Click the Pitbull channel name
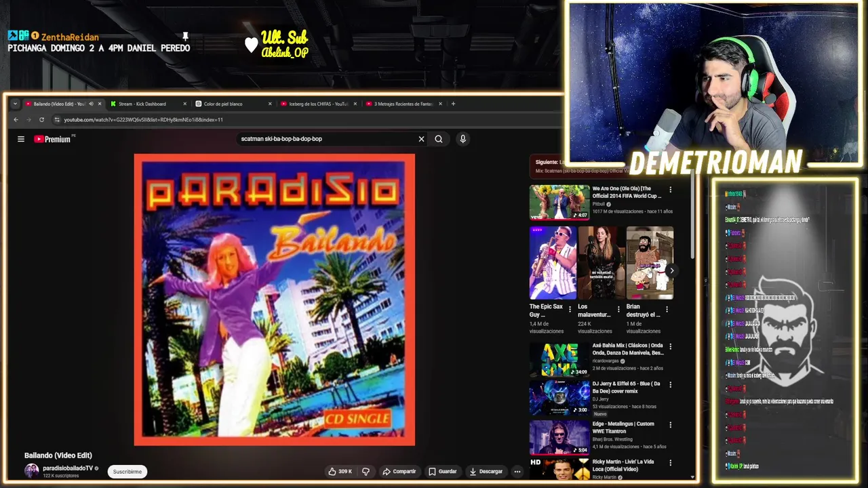Viewport: 868px width, 488px height. pos(599,204)
